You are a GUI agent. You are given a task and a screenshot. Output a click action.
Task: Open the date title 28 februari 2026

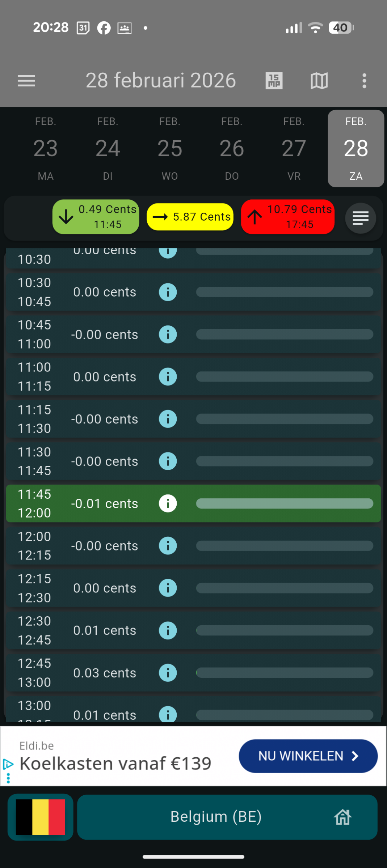161,80
